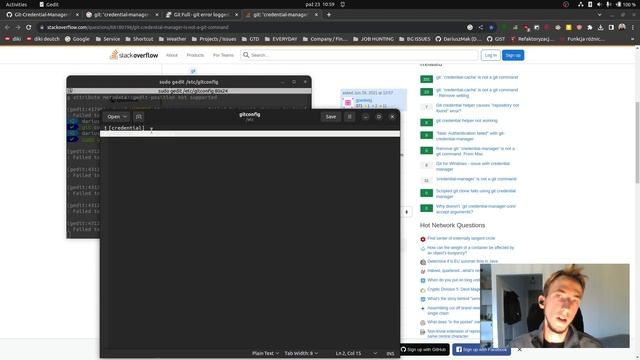Expand the bookmarks overflow chevron
The width and height of the screenshot is (640, 360).
(633, 39)
